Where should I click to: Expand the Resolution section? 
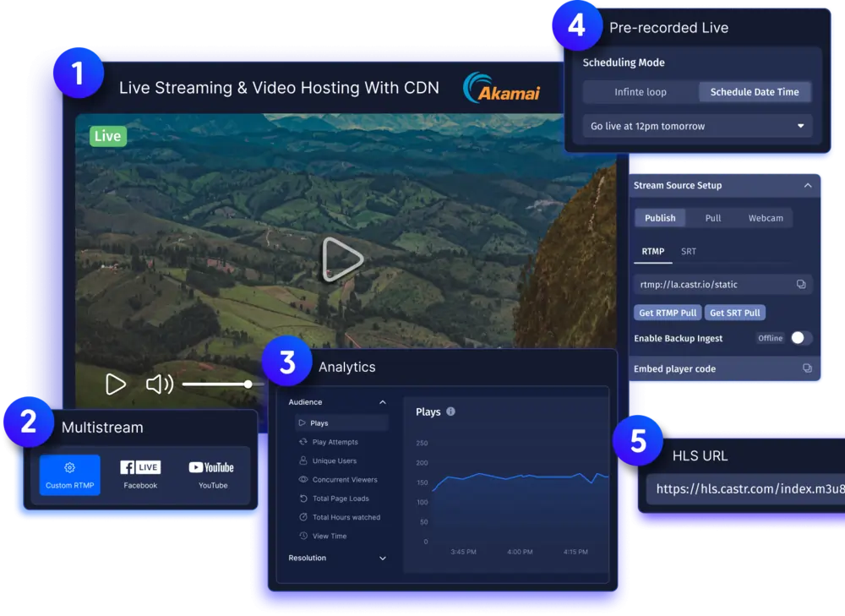click(x=383, y=558)
